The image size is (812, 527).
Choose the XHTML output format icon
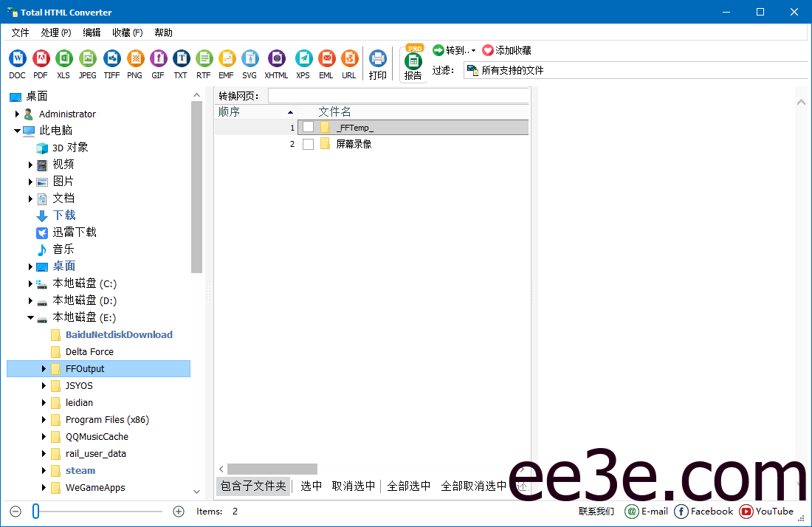(x=275, y=58)
